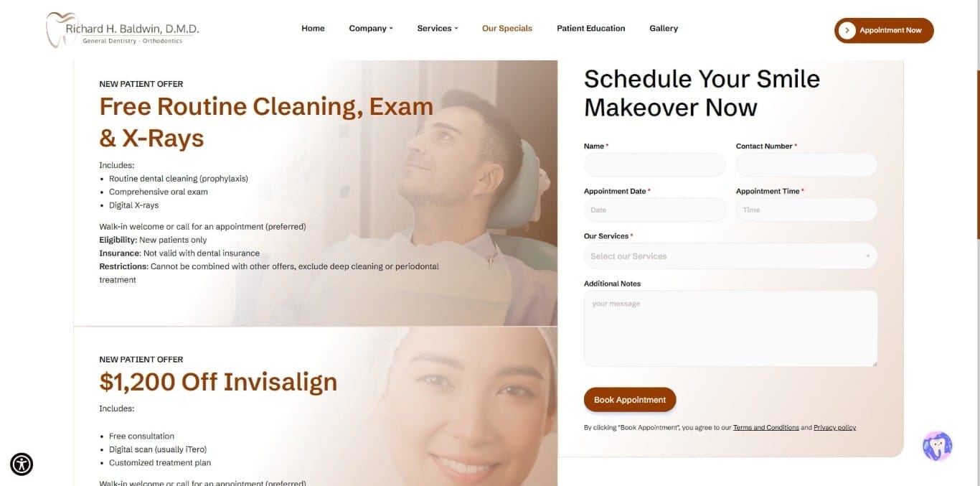The width and height of the screenshot is (980, 486).
Task: Click the Appointment Time field
Action: point(806,210)
